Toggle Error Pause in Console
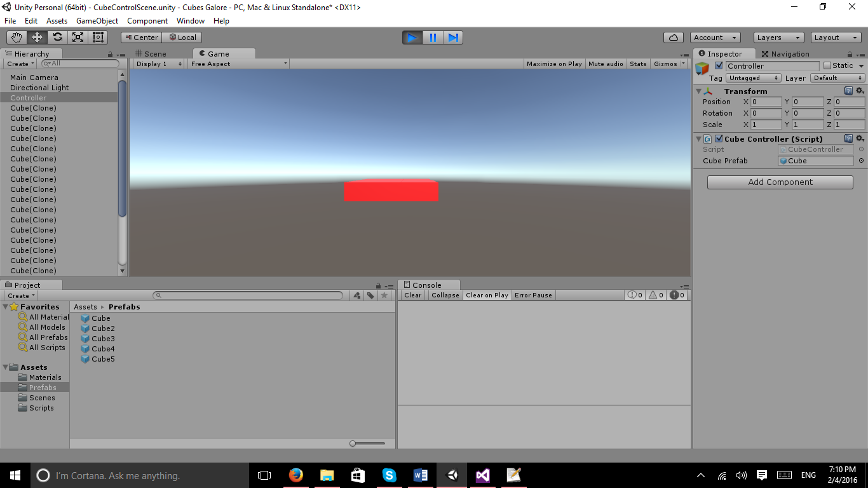Image resolution: width=868 pixels, height=488 pixels. point(533,295)
